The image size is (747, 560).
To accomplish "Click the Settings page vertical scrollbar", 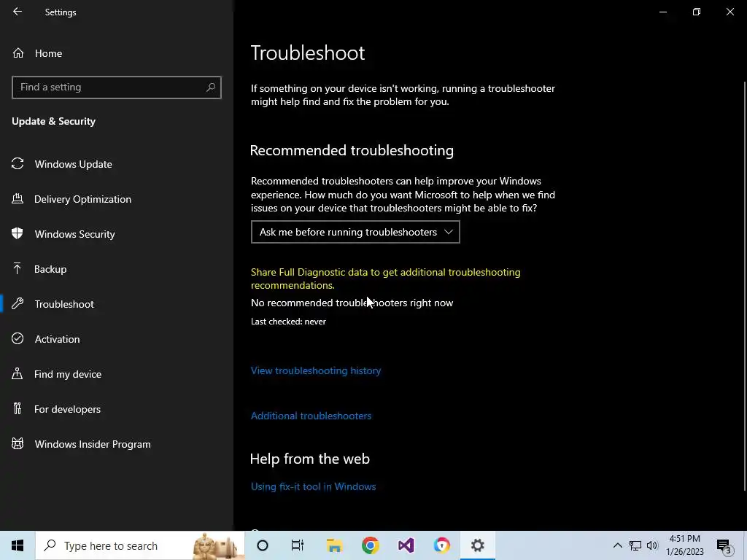I will (x=745, y=286).
